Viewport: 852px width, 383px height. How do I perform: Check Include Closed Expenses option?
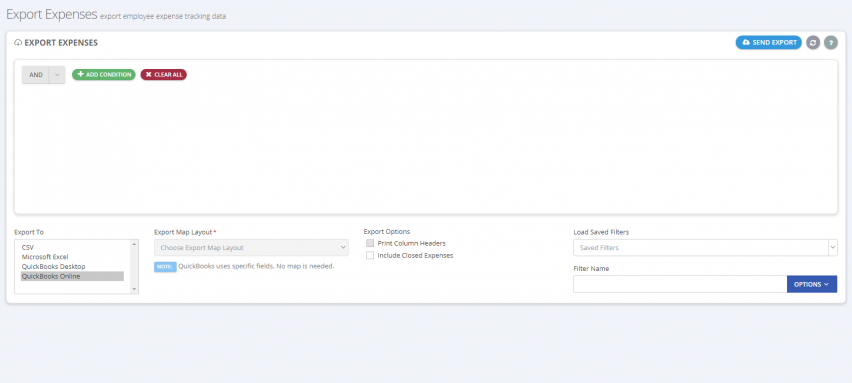[370, 255]
